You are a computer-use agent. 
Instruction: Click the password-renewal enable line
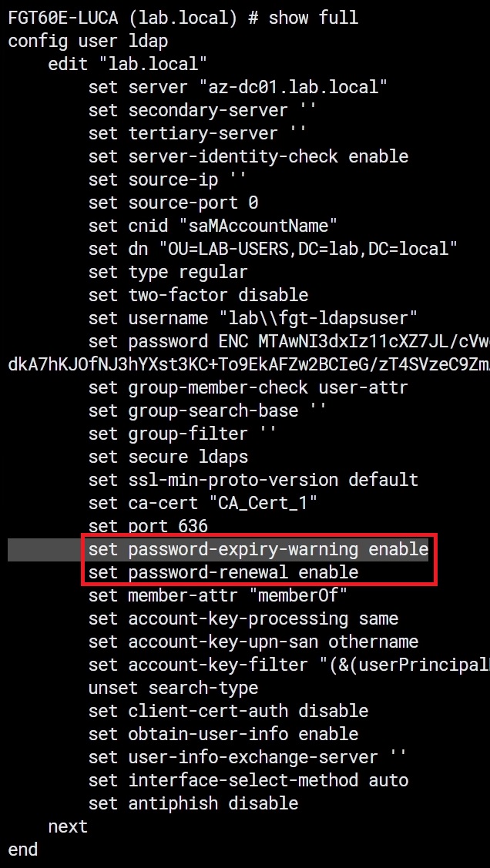223,572
